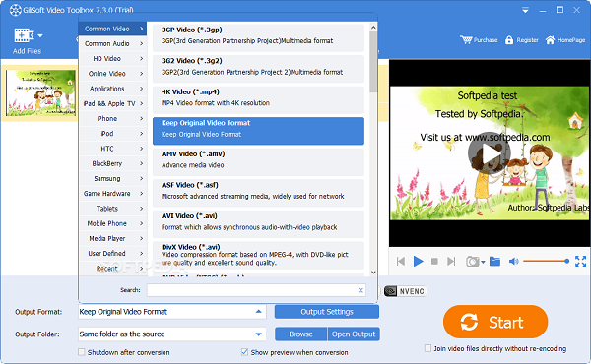This screenshot has height=364, width=591.
Task: Expand the BlackBerry category arrow
Action: point(141,163)
